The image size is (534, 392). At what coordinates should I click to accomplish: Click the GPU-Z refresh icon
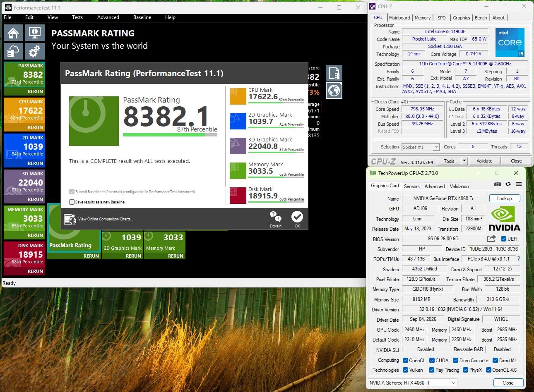[508, 184]
